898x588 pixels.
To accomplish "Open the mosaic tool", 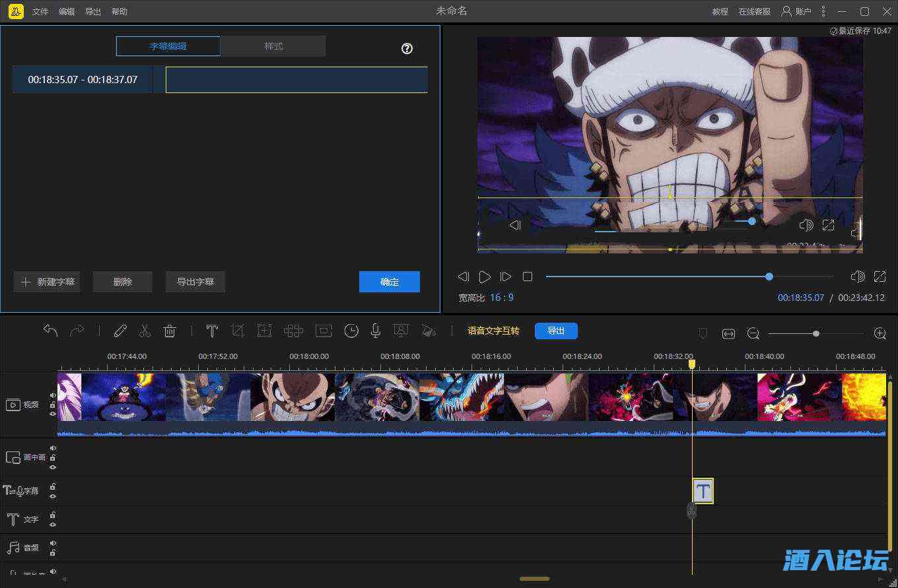I will (x=293, y=330).
